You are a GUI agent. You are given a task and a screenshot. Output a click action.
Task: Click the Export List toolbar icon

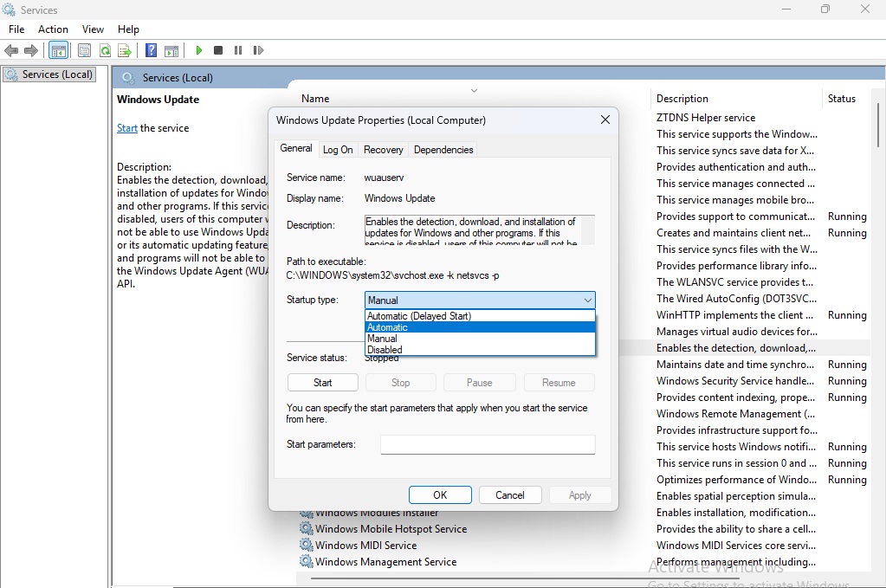tap(125, 51)
